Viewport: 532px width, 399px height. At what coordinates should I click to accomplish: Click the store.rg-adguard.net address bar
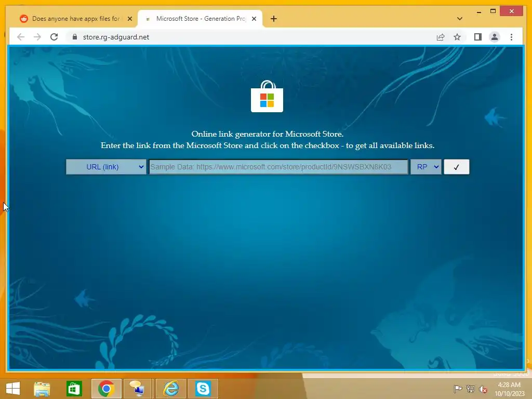[116, 37]
